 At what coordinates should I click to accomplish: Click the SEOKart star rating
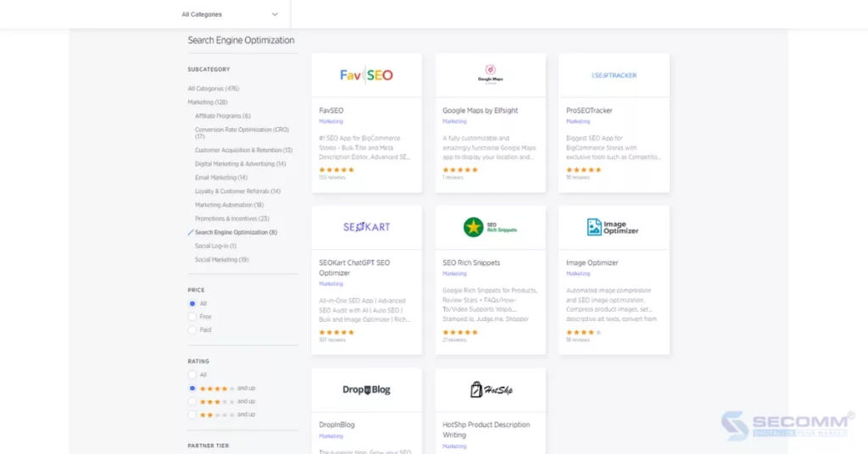click(337, 332)
